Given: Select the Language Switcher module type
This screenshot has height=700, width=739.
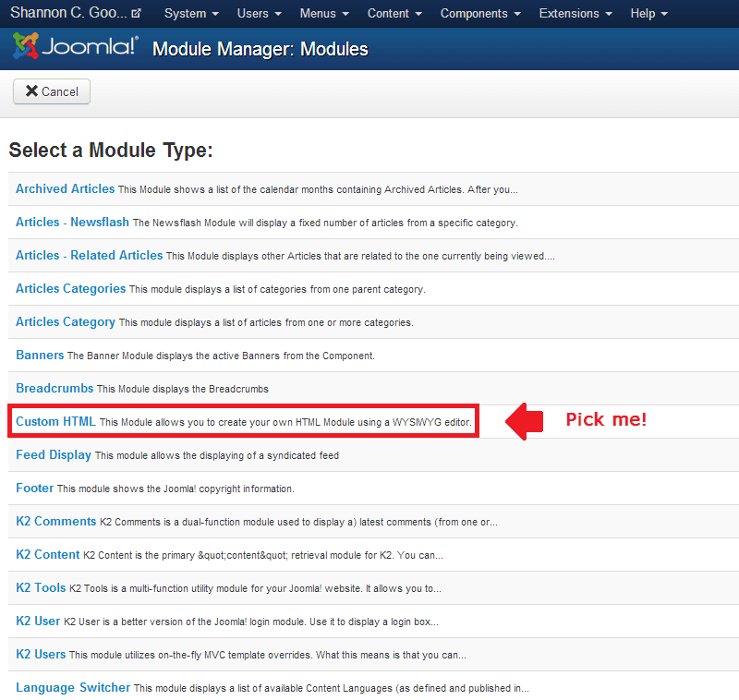Looking at the screenshot, I should click(73, 688).
